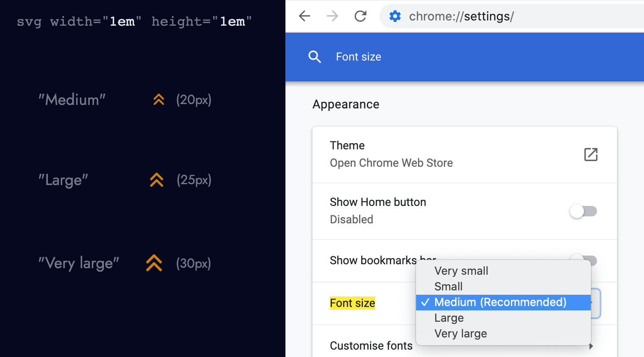Open Chrome Web Store external link icon
Viewport: 644px width, 357px height.
click(x=590, y=154)
